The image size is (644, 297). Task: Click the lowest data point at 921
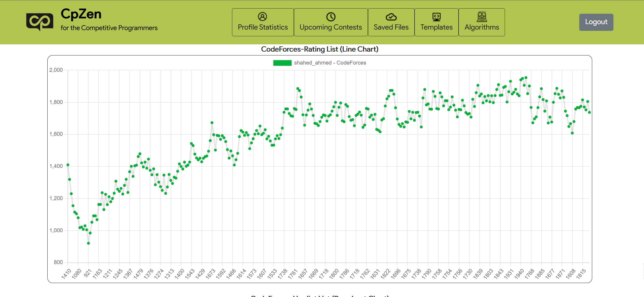[x=88, y=243]
